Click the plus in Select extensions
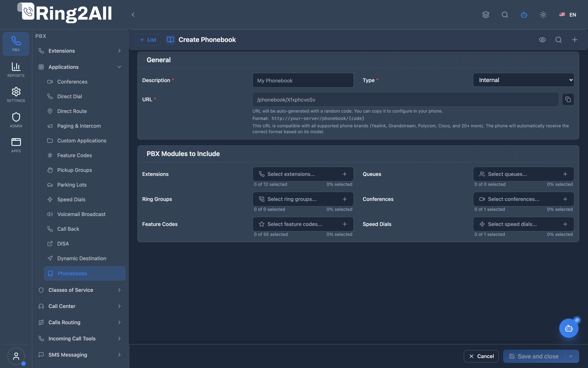The image size is (588, 368). [345, 174]
